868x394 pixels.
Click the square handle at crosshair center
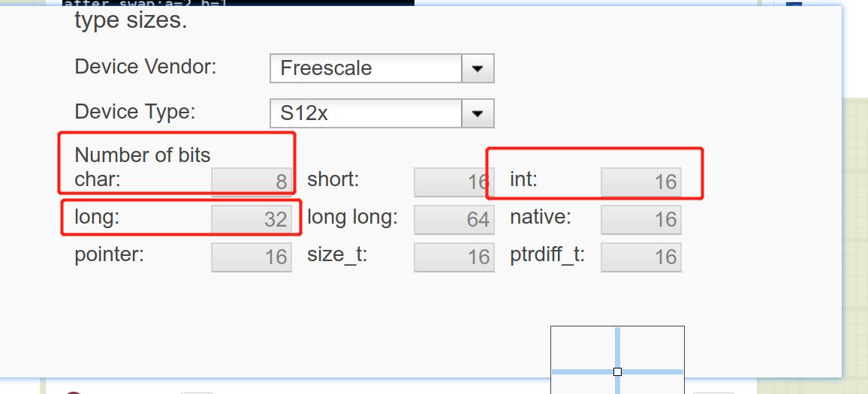[617, 371]
